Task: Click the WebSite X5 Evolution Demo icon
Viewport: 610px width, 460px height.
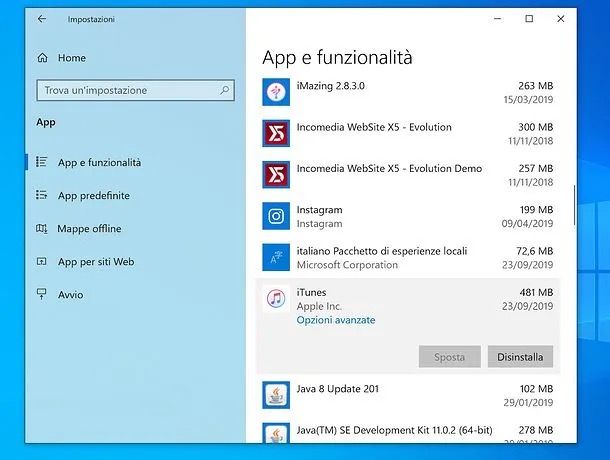Action: 276,175
